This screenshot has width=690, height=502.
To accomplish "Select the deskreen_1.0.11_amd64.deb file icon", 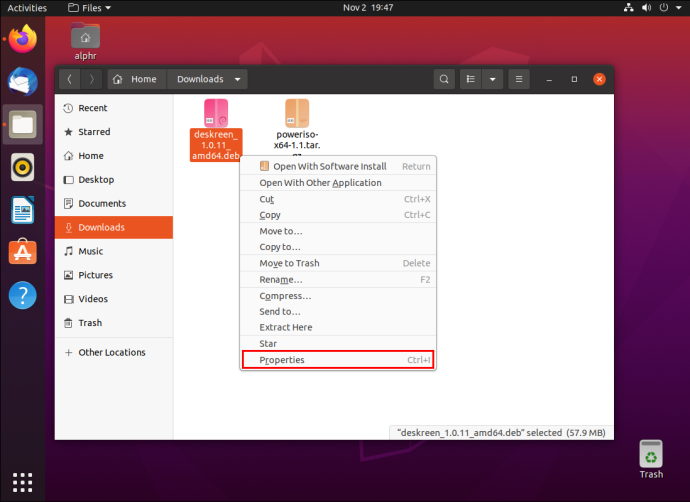I will tap(216, 113).
